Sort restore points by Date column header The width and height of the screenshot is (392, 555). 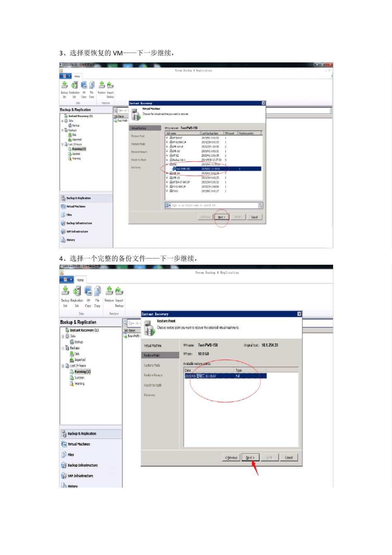[x=209, y=370]
